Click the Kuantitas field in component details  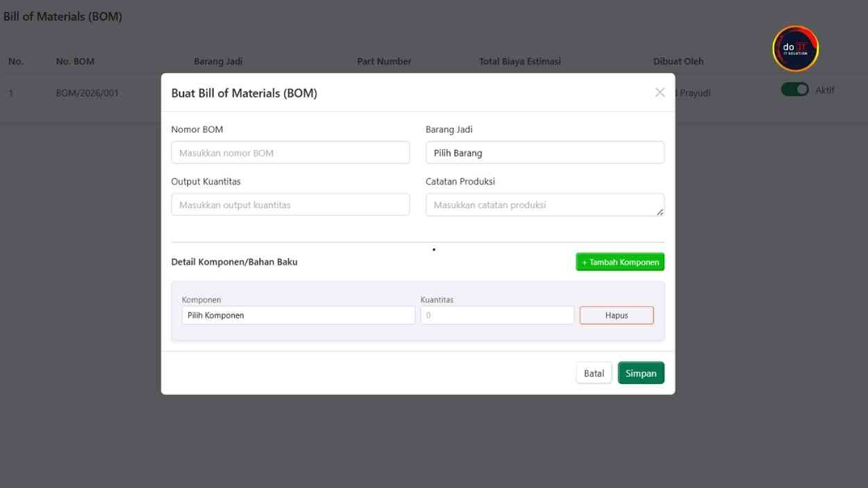click(496, 314)
